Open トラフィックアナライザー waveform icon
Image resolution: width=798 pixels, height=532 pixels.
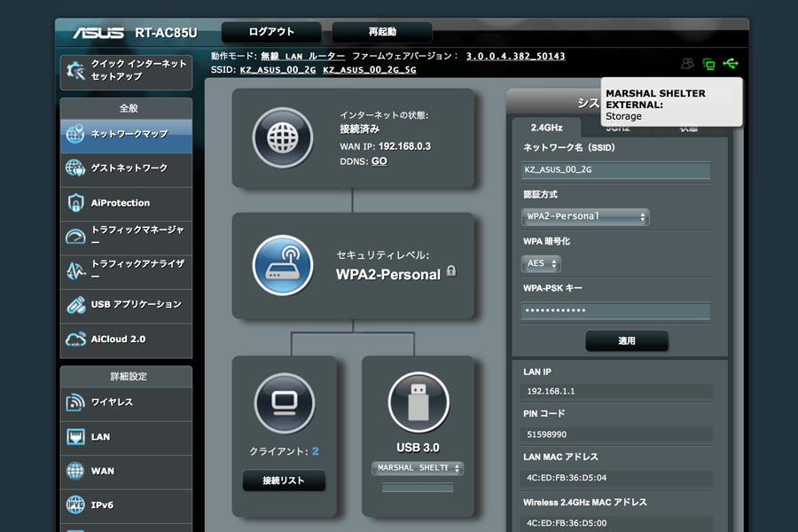click(x=75, y=270)
